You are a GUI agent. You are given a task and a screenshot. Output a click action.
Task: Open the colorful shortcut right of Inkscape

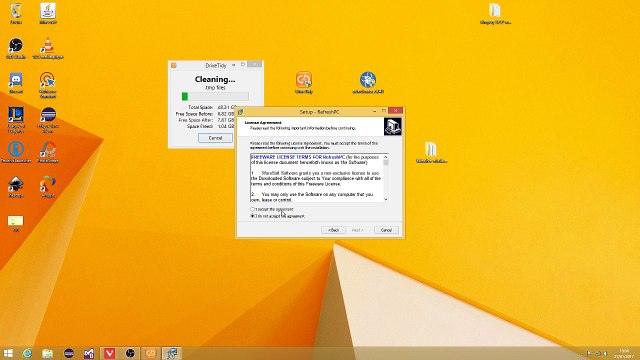pyautogui.click(x=48, y=187)
